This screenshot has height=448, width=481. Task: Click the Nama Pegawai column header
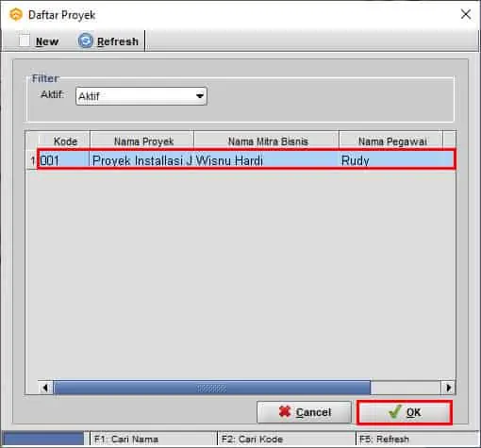392,141
